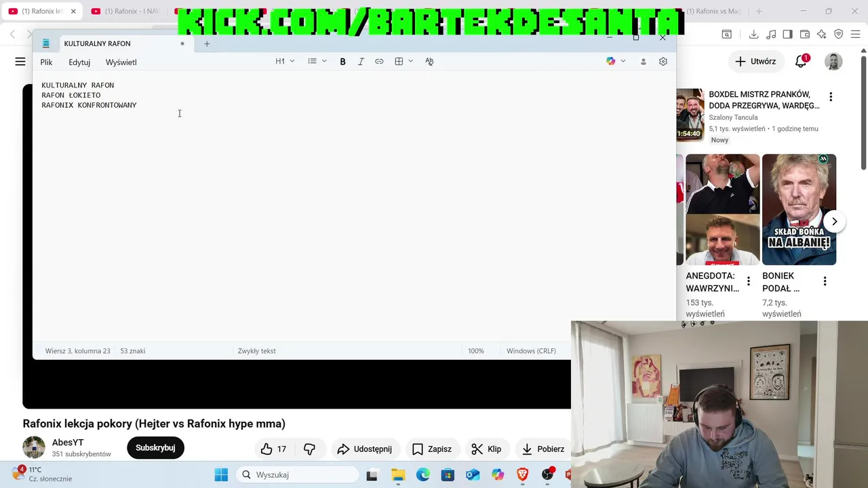This screenshot has width=868, height=488.
Task: Click the Subskrybuj button
Action: [x=155, y=448]
